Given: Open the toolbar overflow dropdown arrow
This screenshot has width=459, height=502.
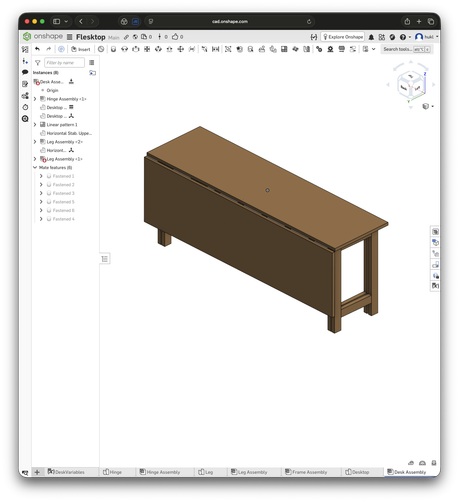Looking at the screenshot, I should [x=374, y=49].
